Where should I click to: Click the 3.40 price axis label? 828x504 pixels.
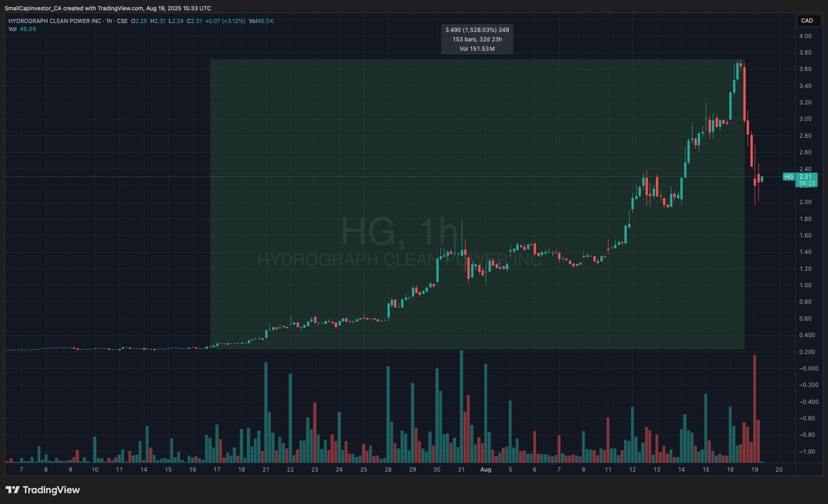tap(805, 86)
